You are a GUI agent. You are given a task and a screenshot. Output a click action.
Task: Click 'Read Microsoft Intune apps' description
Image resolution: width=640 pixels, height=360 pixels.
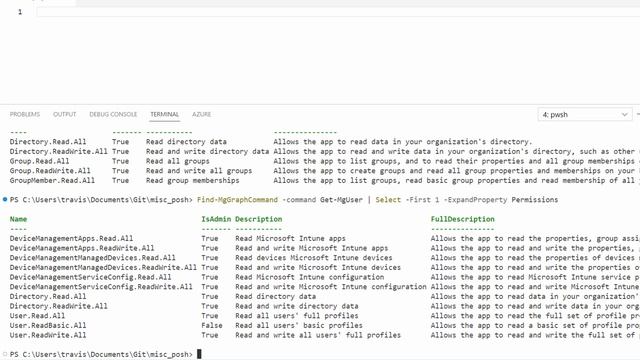click(290, 238)
